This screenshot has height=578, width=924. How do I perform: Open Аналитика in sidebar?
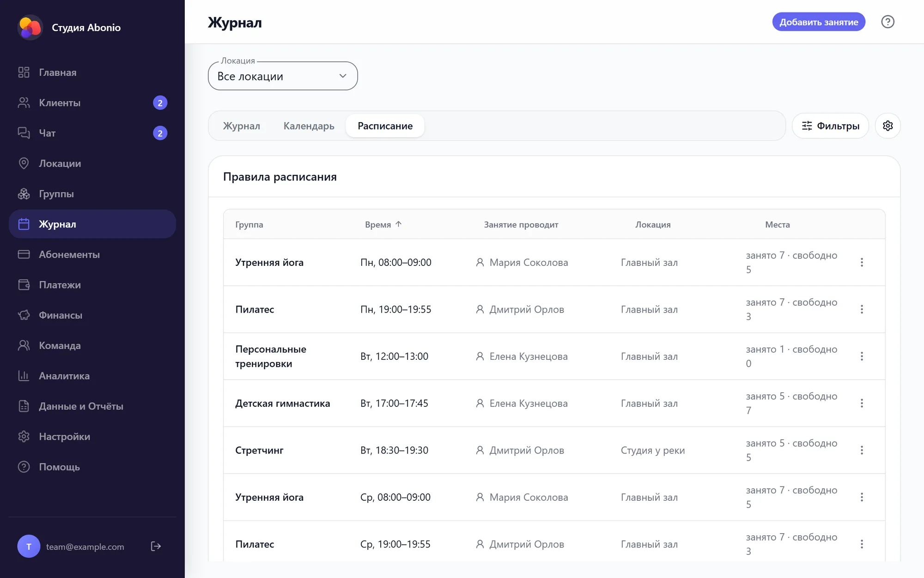[x=92, y=376]
